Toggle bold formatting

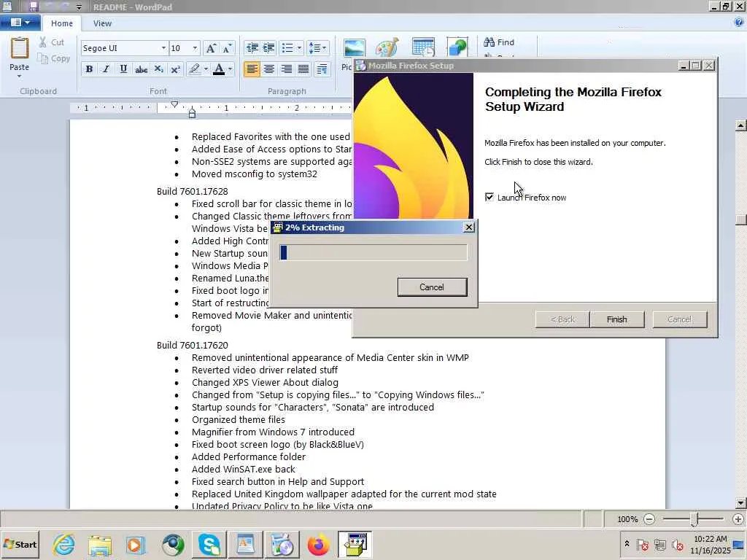89,69
